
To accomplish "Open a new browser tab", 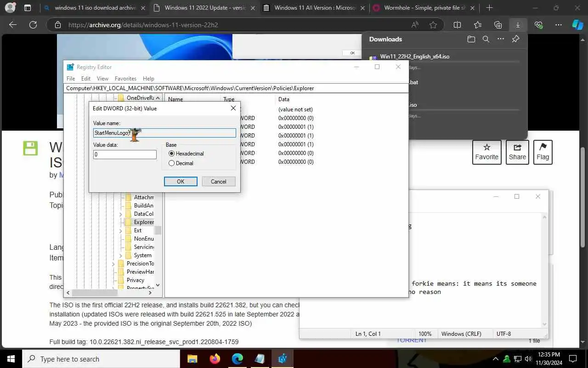I will pyautogui.click(x=489, y=8).
